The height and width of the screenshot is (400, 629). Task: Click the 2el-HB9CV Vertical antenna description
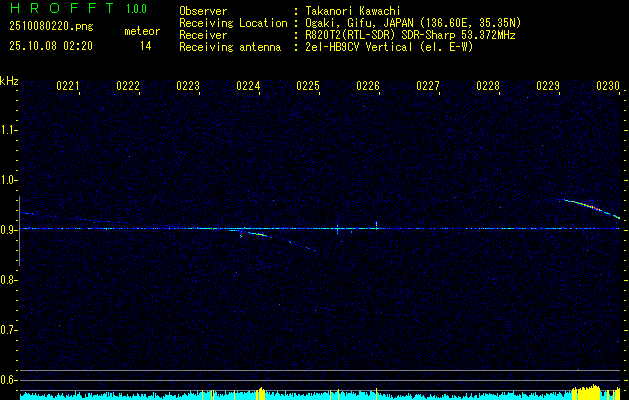pos(389,47)
